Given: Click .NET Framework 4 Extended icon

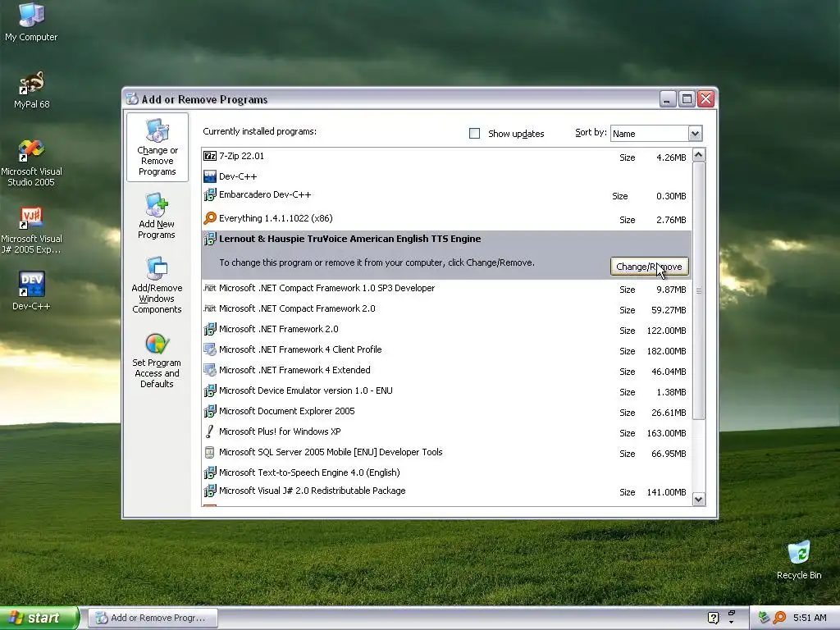Looking at the screenshot, I should 210,370.
